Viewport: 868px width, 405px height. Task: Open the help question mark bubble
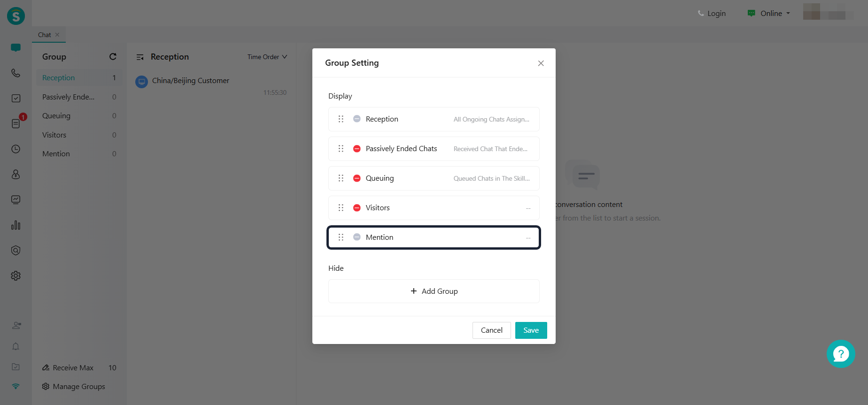point(840,354)
